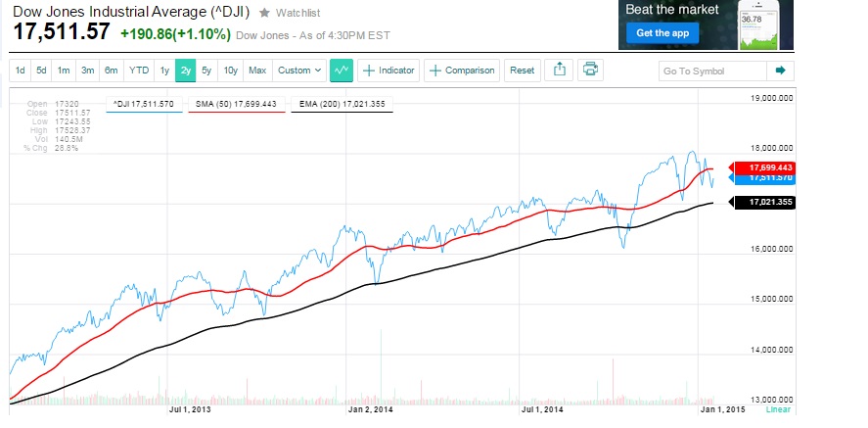Image resolution: width=868 pixels, height=428 pixels.
Task: Print the chart with printer icon
Action: tap(589, 71)
